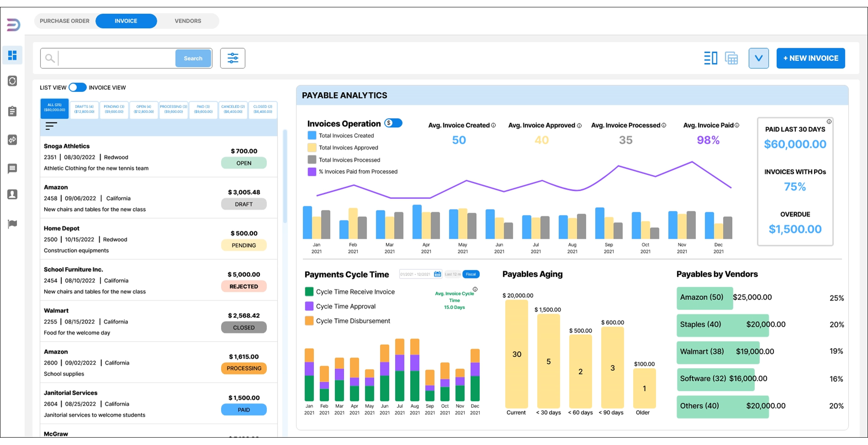The image size is (868, 445).
Task: Select the table grid layout icon
Action: click(731, 58)
